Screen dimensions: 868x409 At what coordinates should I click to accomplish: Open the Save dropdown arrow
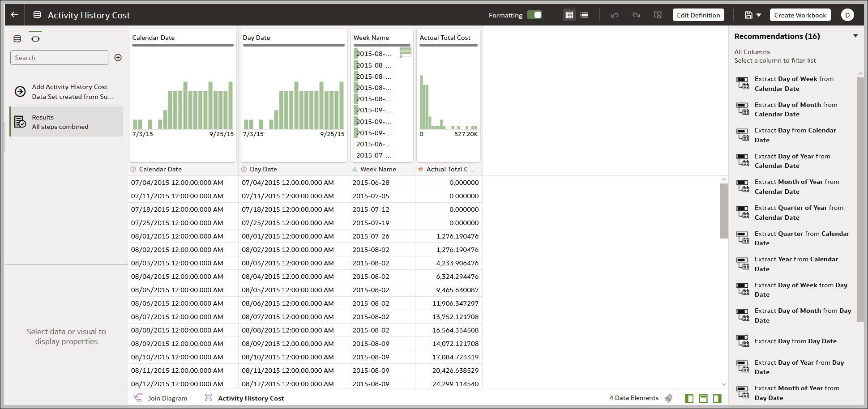click(759, 15)
